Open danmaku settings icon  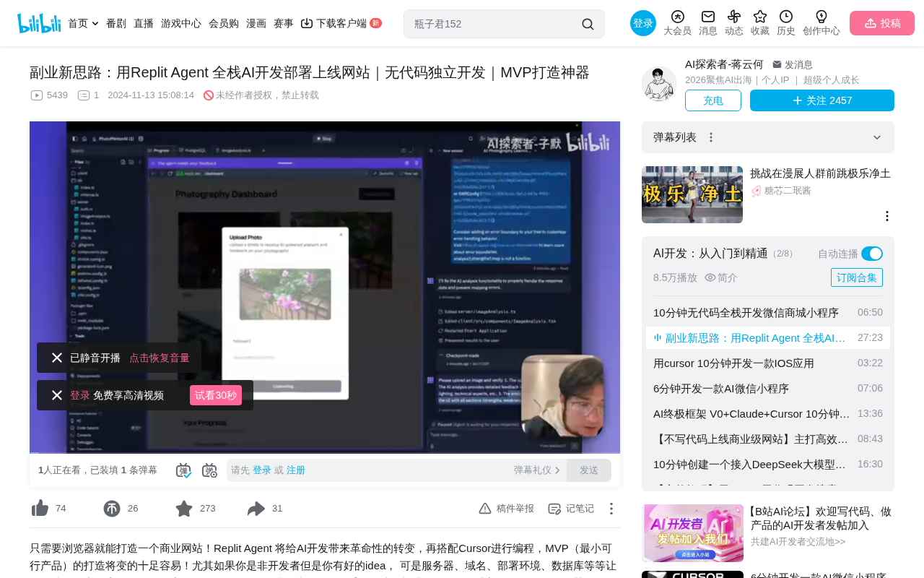209,470
